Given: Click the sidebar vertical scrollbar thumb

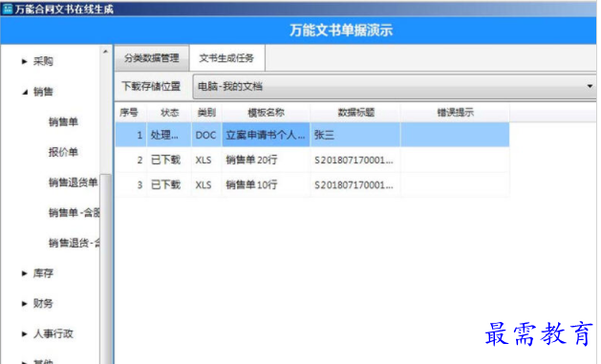Looking at the screenshot, I should point(106,268).
